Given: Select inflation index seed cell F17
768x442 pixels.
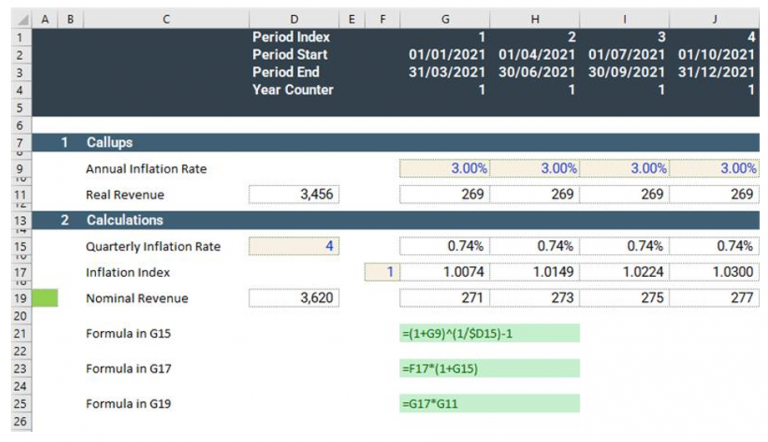Looking at the screenshot, I should [382, 272].
